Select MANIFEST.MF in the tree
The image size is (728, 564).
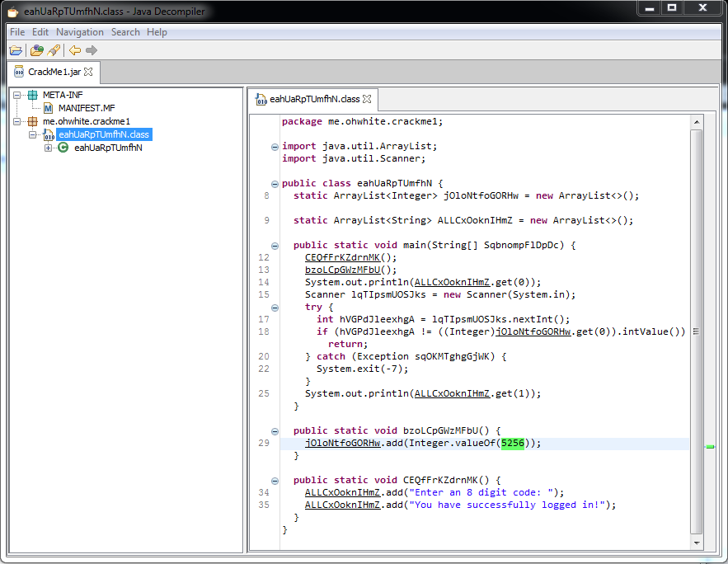pyautogui.click(x=85, y=108)
